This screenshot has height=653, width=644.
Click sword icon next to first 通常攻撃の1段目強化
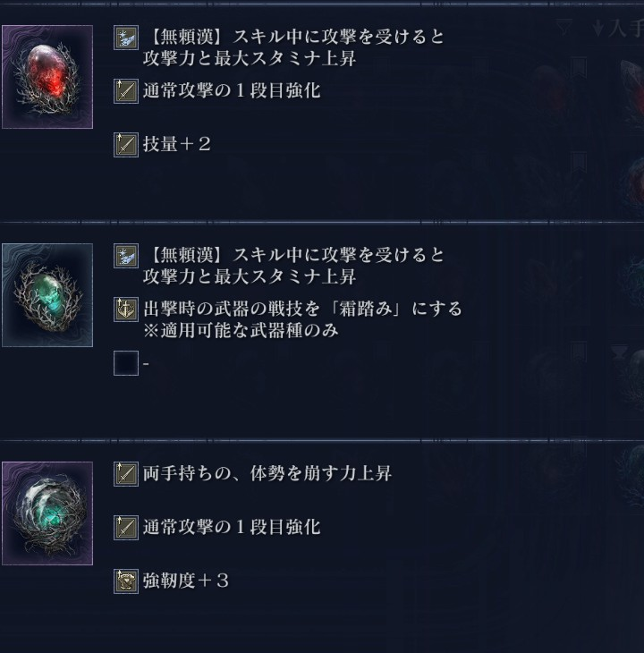coord(126,91)
